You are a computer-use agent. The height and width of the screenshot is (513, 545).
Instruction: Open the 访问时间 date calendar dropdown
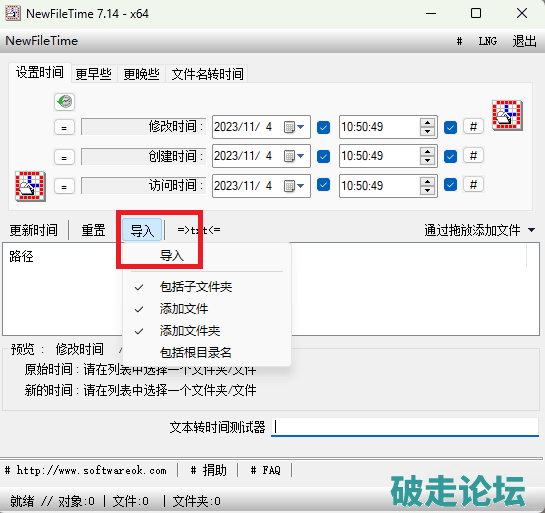click(x=294, y=186)
